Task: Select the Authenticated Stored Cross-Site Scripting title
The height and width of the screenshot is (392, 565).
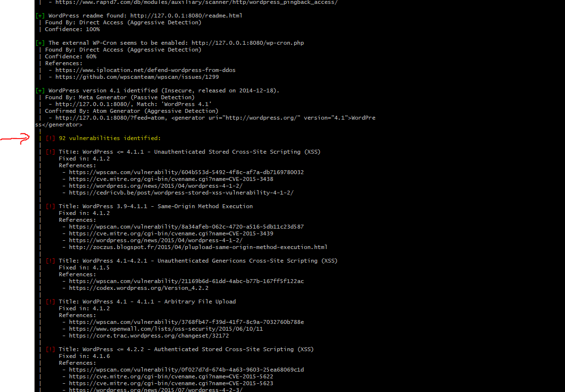Action: [x=186, y=350]
